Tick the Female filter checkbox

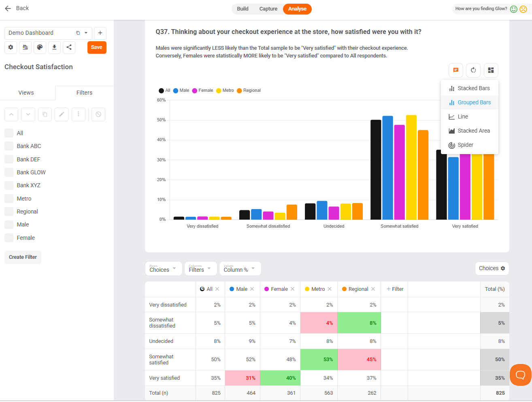(x=9, y=238)
